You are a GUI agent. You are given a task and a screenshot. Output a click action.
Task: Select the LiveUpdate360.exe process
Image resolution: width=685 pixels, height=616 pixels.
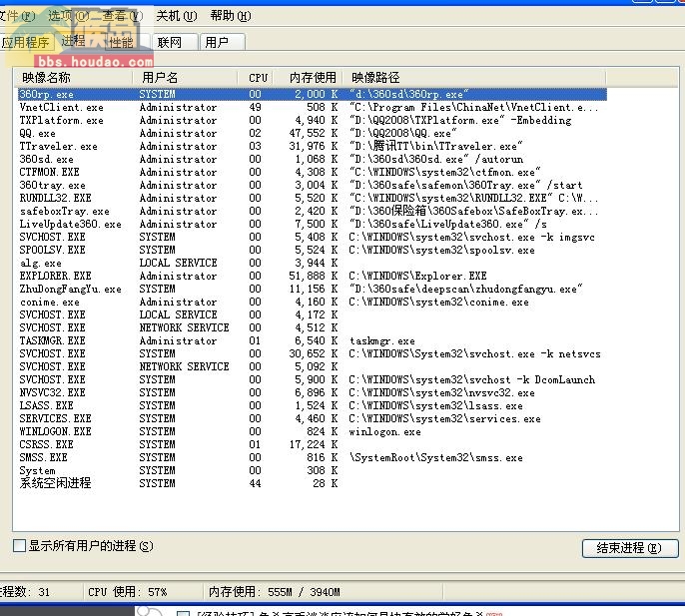pyautogui.click(x=312, y=224)
